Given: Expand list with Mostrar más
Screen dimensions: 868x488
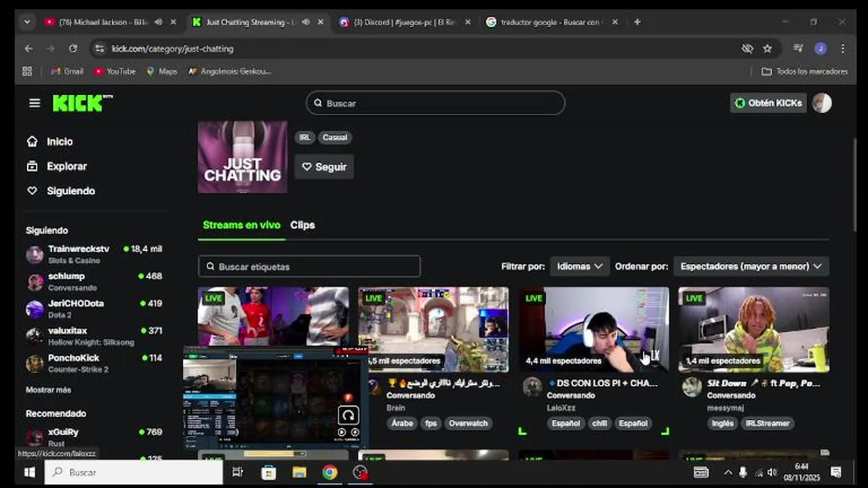Looking at the screenshot, I should coord(48,390).
